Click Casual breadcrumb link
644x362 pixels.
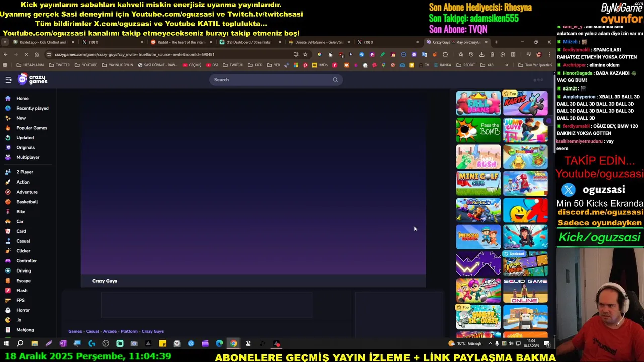[92, 331]
